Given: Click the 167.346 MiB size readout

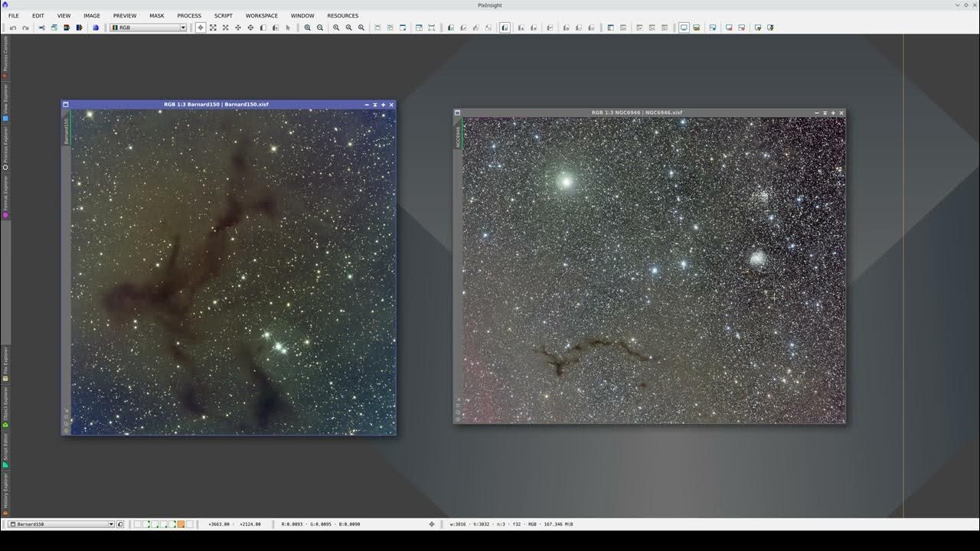Looking at the screenshot, I should click(x=558, y=524).
